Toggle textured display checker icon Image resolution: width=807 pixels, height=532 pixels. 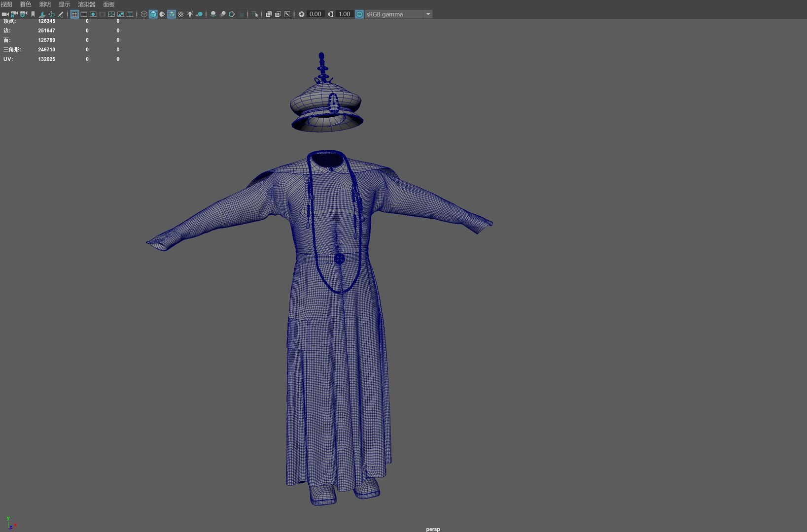pos(181,14)
